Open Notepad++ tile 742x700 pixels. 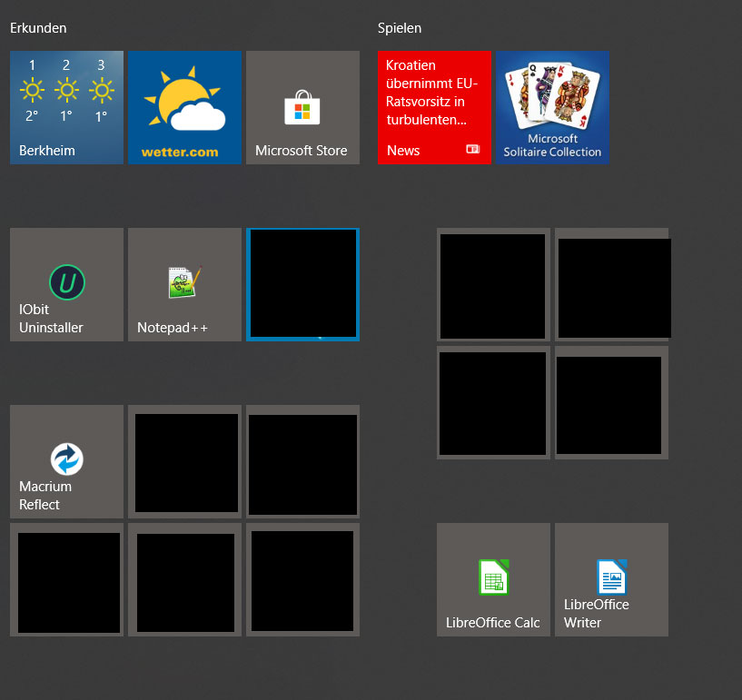point(184,285)
